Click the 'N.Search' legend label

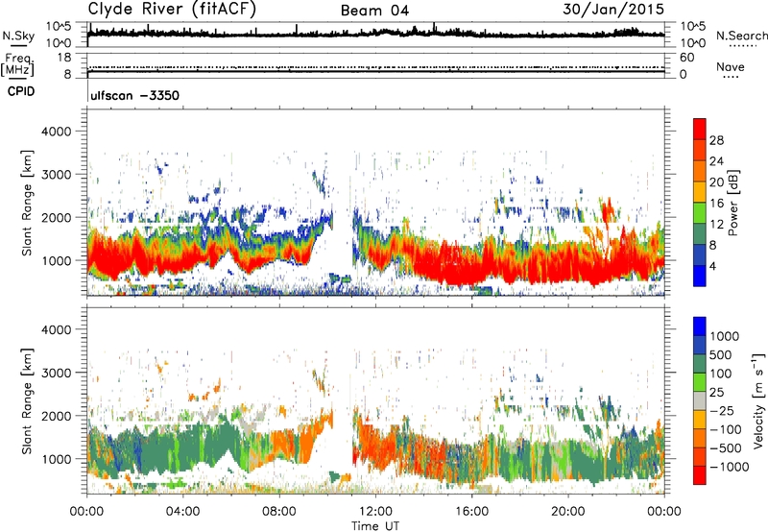point(741,36)
